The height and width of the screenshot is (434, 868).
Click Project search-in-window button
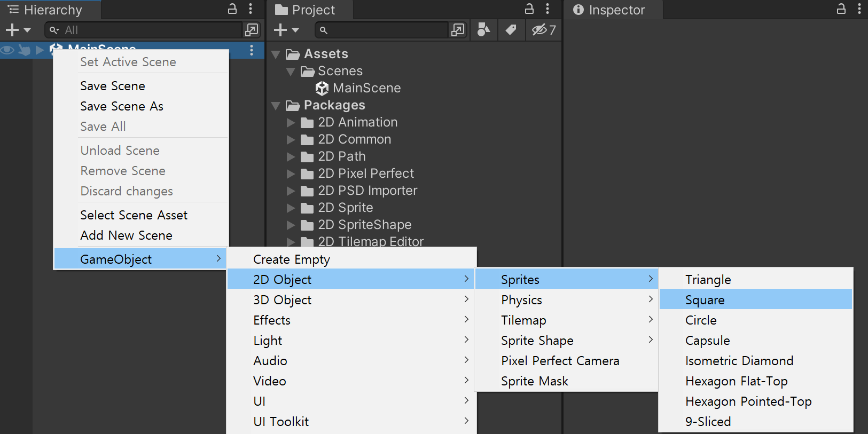click(x=458, y=30)
